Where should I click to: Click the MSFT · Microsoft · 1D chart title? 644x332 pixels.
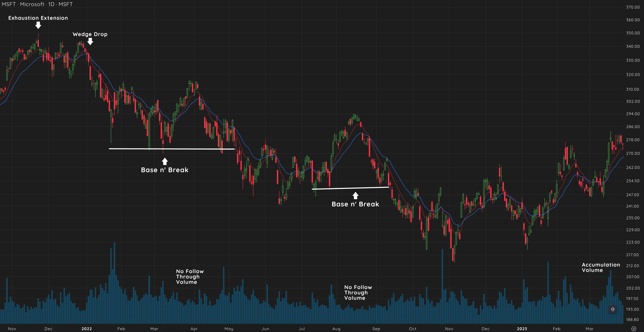pos(37,4)
